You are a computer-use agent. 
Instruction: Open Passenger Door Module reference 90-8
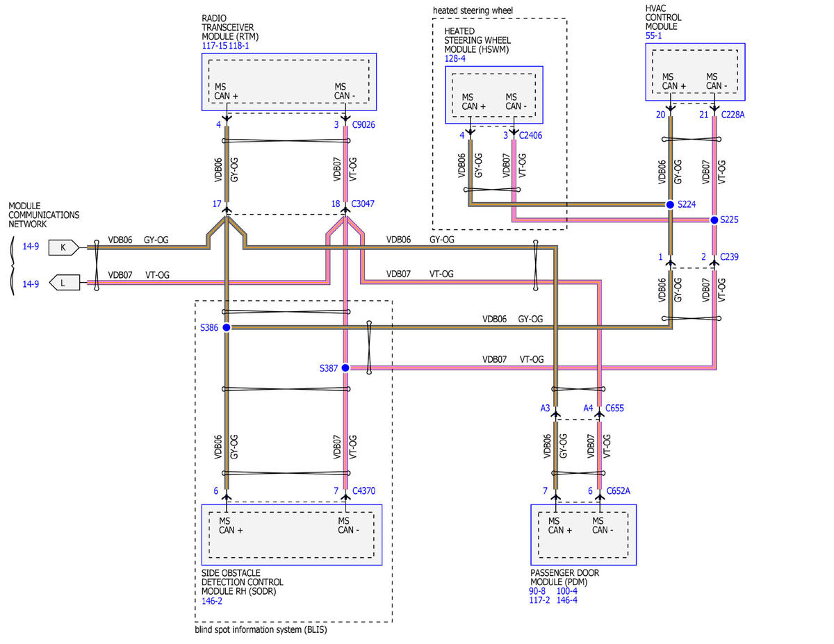click(x=539, y=591)
